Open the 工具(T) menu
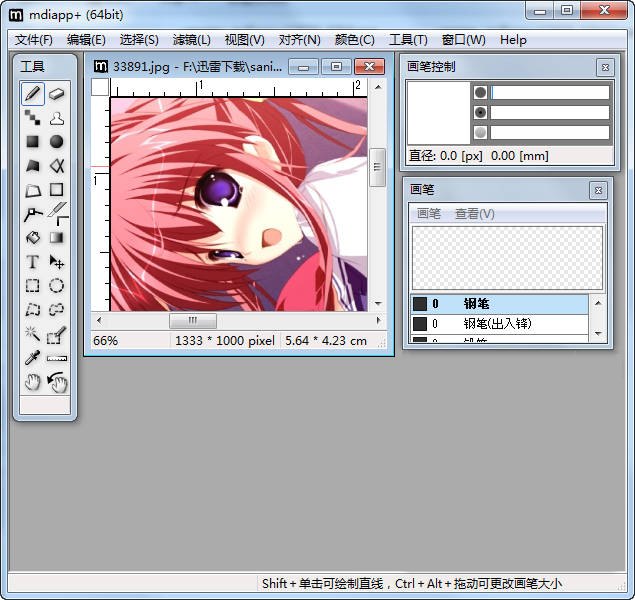Viewport: 635px width, 600px height. coord(408,40)
